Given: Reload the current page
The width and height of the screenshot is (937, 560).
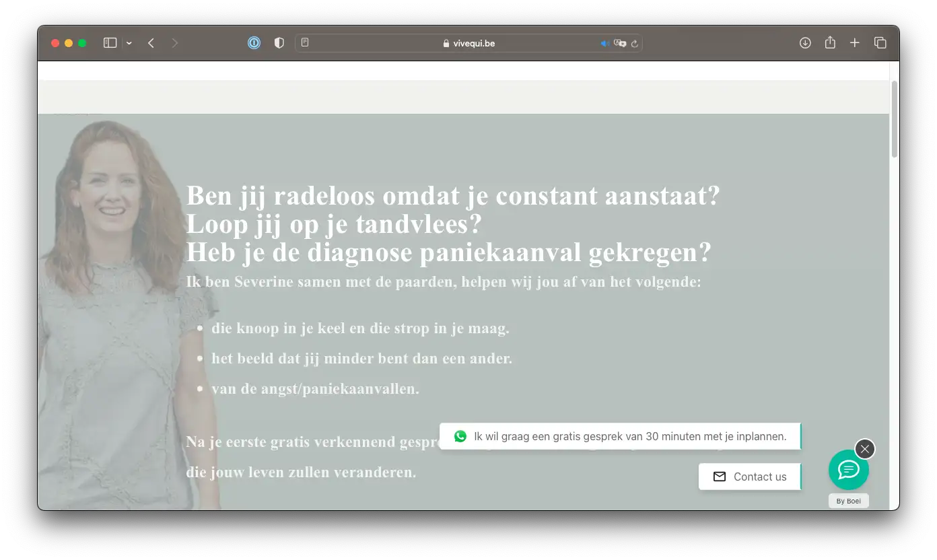Looking at the screenshot, I should [634, 43].
